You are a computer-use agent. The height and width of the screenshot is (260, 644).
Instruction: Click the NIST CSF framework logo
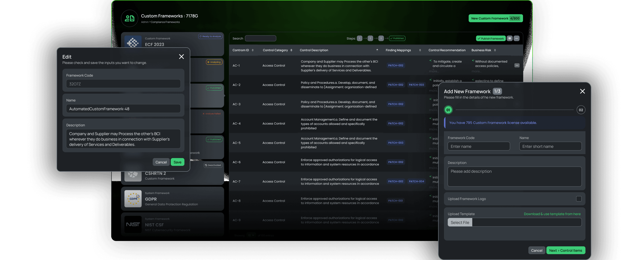pyautogui.click(x=133, y=224)
